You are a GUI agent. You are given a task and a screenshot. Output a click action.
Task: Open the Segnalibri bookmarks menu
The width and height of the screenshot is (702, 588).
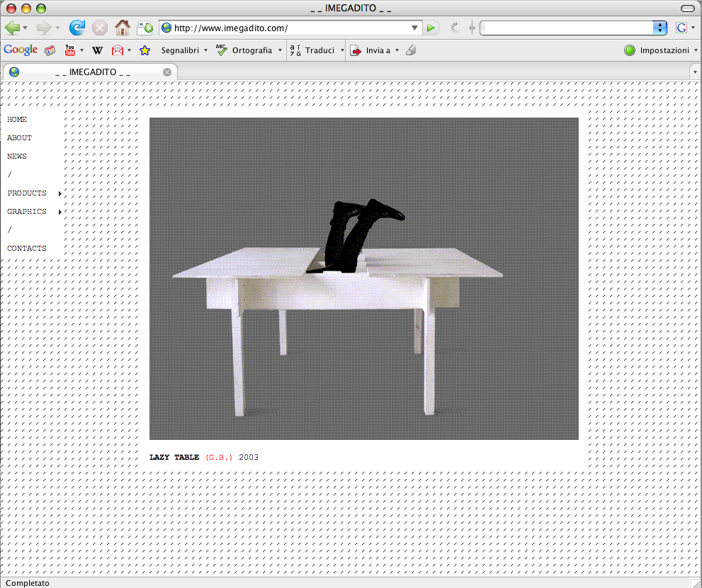184,50
